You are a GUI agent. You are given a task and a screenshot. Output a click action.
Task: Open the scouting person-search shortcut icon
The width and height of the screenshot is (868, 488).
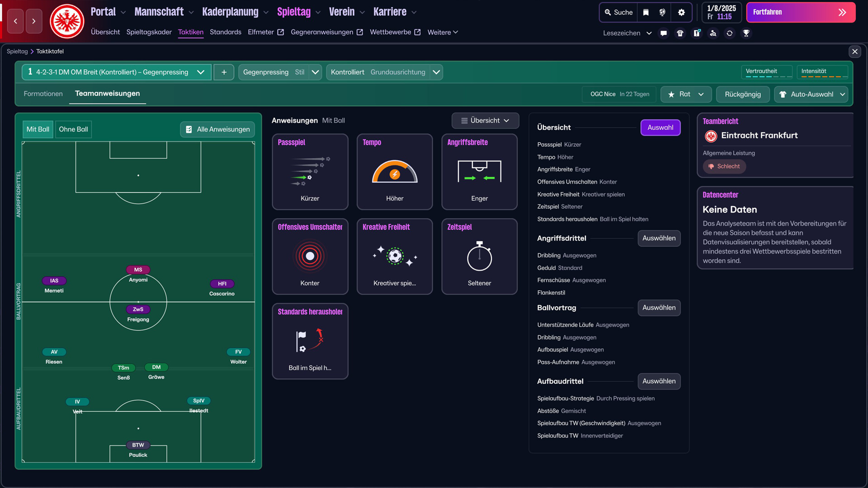[713, 33]
